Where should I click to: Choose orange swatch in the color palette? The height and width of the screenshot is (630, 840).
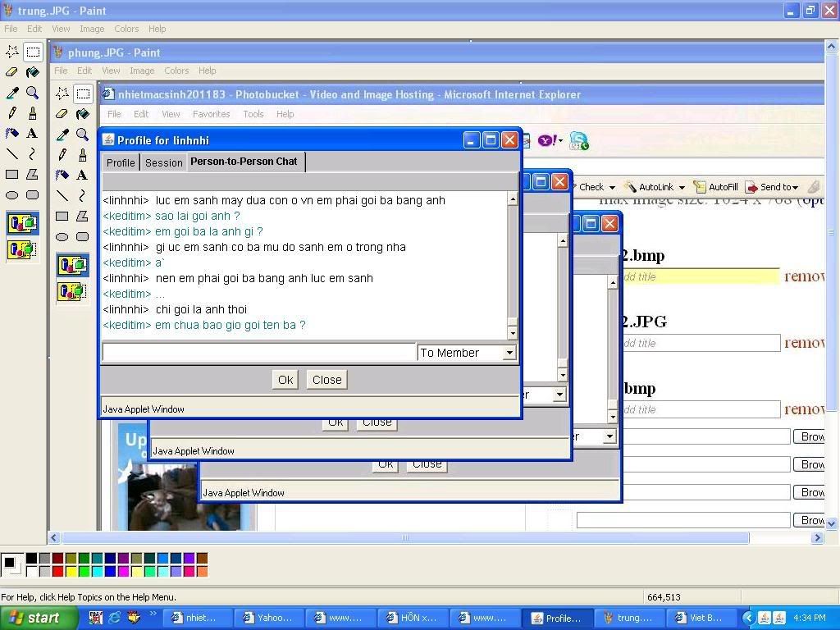[202, 572]
